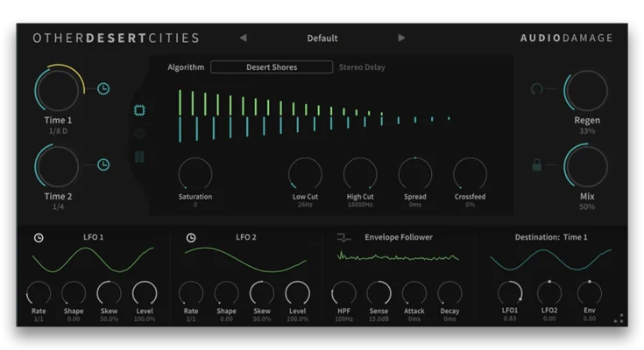Select the chip-shaped algorithm view icon

point(139,111)
